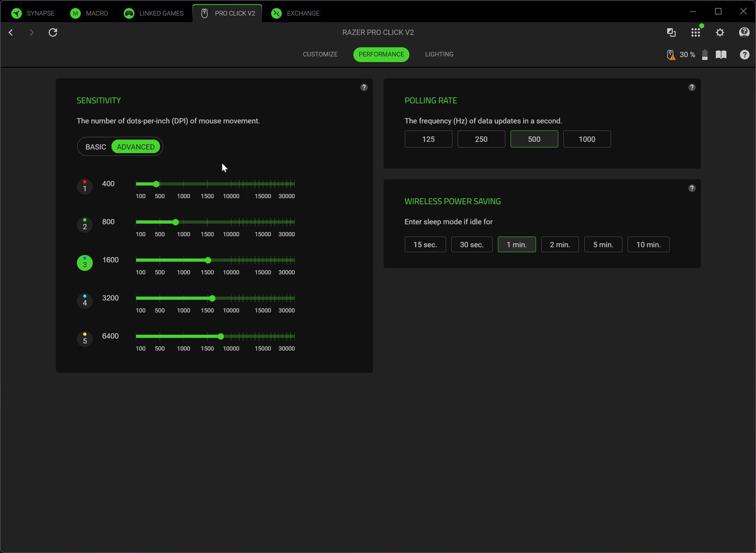The image size is (756, 553).
Task: Set sleep idle time to 30 sec.
Action: (x=472, y=245)
